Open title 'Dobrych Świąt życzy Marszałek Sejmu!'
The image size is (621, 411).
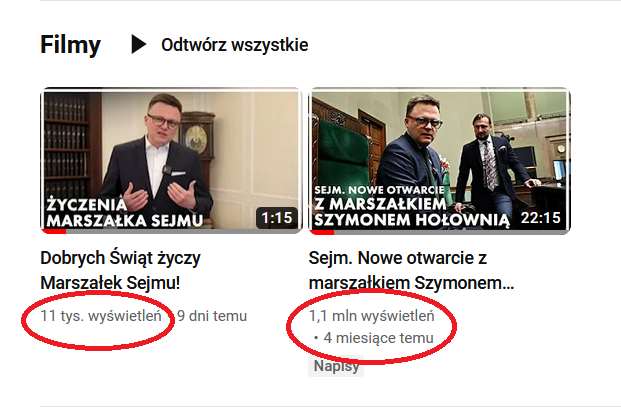click(x=120, y=270)
